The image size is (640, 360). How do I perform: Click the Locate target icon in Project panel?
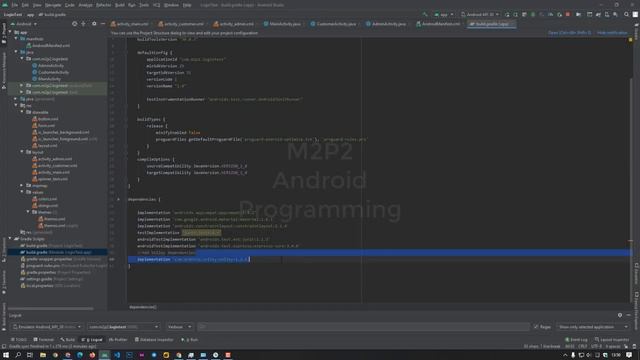pyautogui.click(x=74, y=24)
